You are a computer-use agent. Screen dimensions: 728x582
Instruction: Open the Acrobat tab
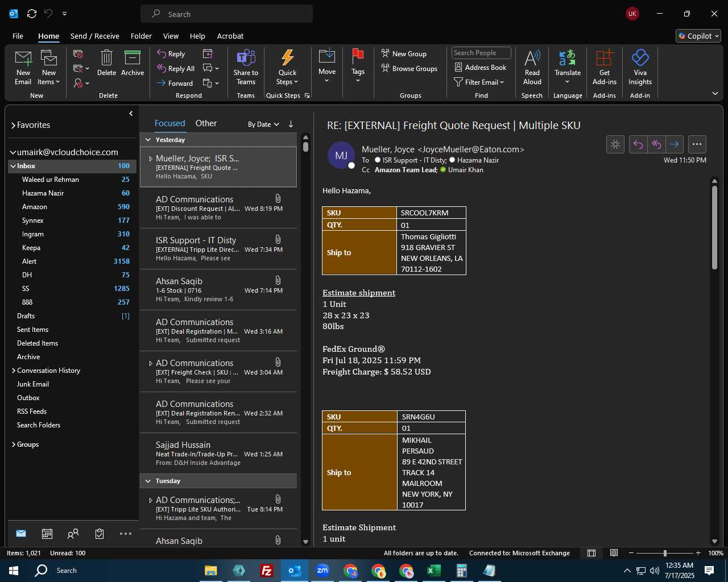pyautogui.click(x=230, y=36)
